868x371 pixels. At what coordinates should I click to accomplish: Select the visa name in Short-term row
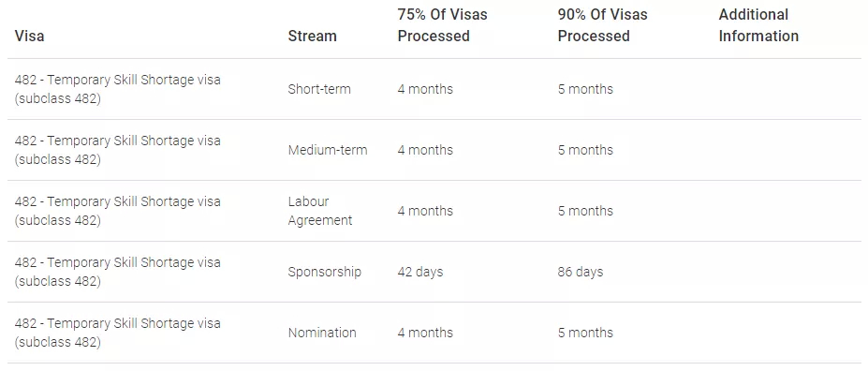click(x=118, y=89)
